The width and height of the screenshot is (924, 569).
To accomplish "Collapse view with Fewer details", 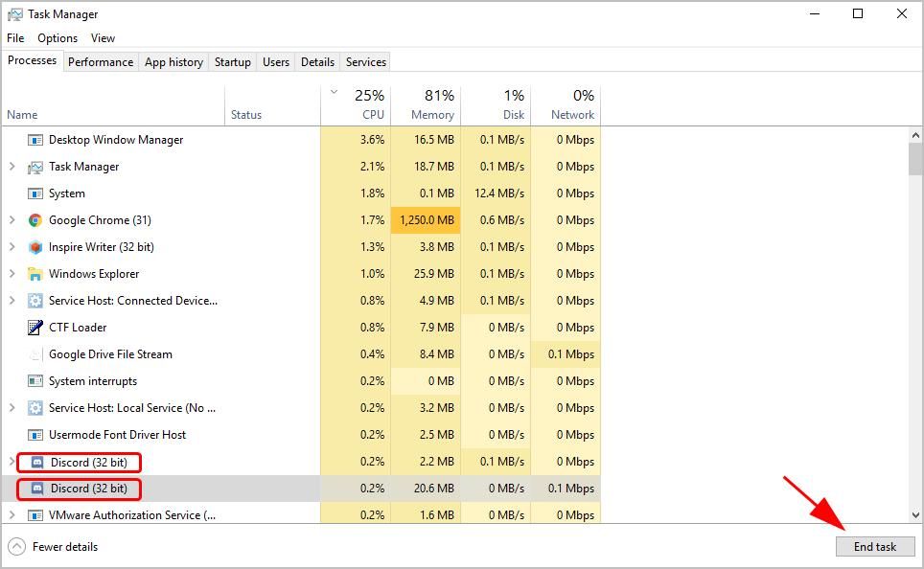I will tap(54, 547).
